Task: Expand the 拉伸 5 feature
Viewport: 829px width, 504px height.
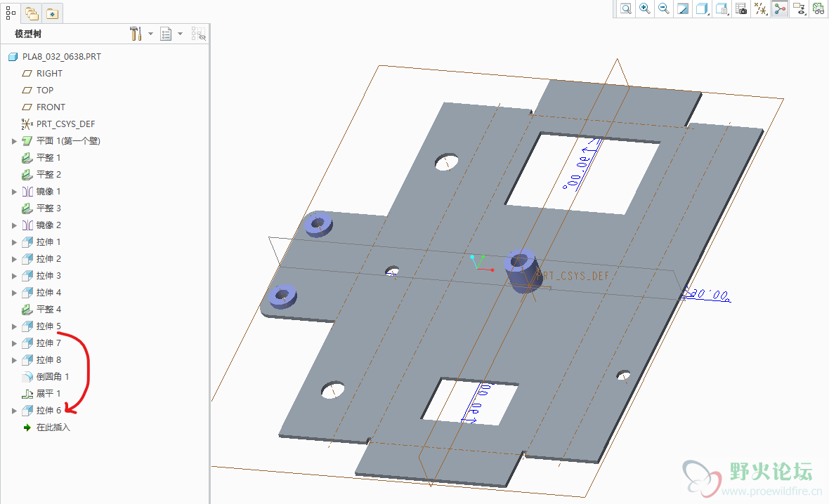Action: click(x=14, y=326)
